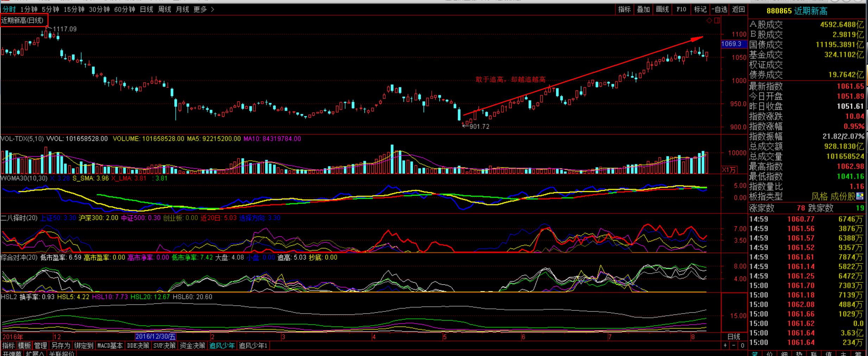The image size is (868, 356).
Task: Click the 1117.09 high price label
Action: 64,29
